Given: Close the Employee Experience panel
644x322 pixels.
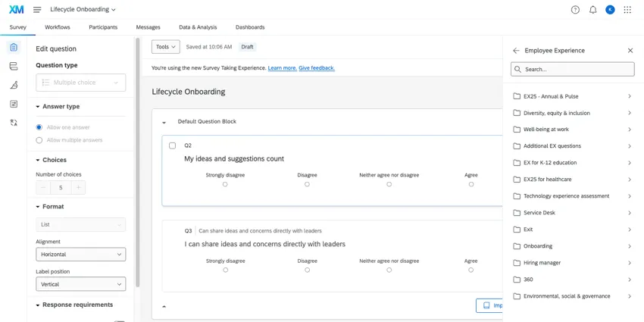Looking at the screenshot, I should click(x=630, y=51).
